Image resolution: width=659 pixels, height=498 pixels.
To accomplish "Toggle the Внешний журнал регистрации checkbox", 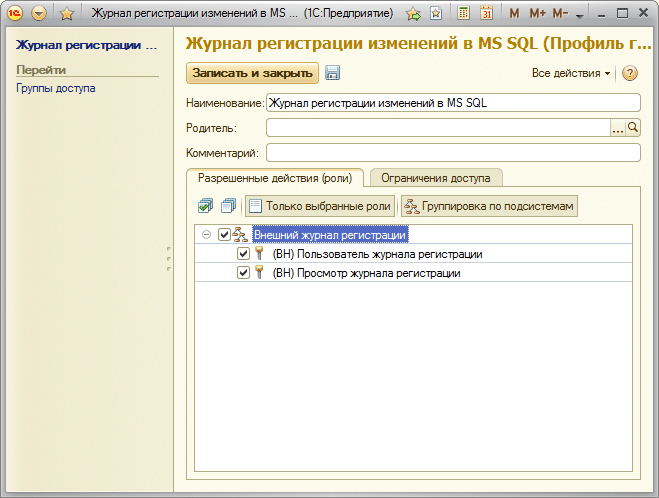I will pos(224,235).
